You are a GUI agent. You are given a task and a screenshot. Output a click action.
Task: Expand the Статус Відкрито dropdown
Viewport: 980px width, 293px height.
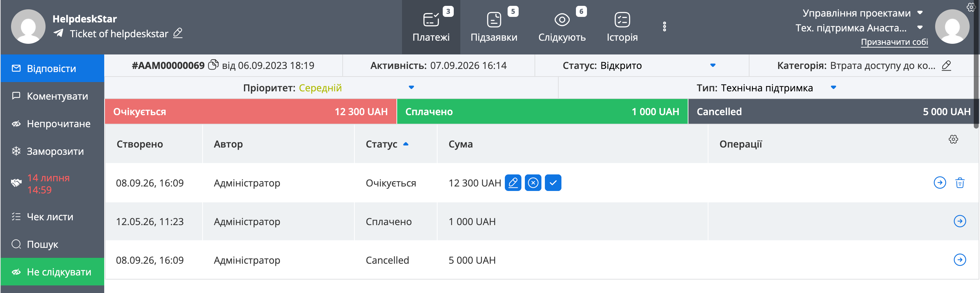click(x=713, y=65)
